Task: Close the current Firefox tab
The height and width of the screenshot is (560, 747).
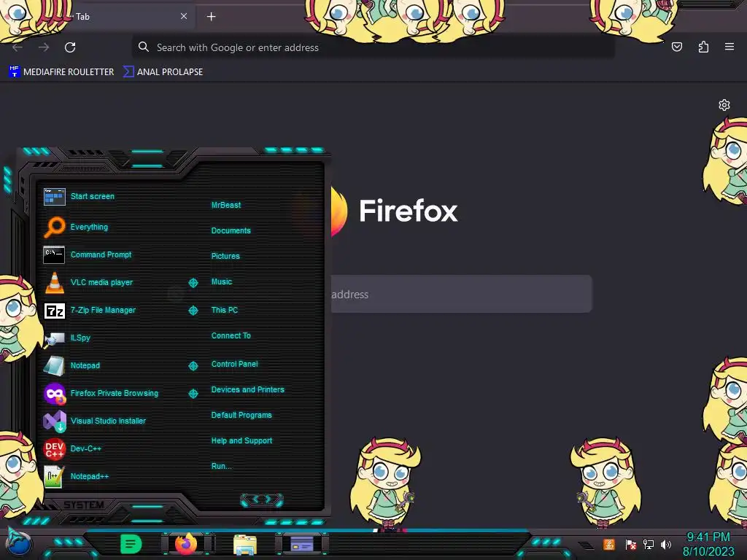Action: (184, 16)
